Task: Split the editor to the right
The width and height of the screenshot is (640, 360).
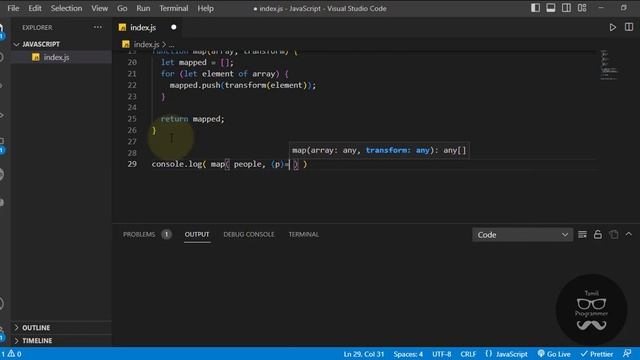Action: pos(629,27)
